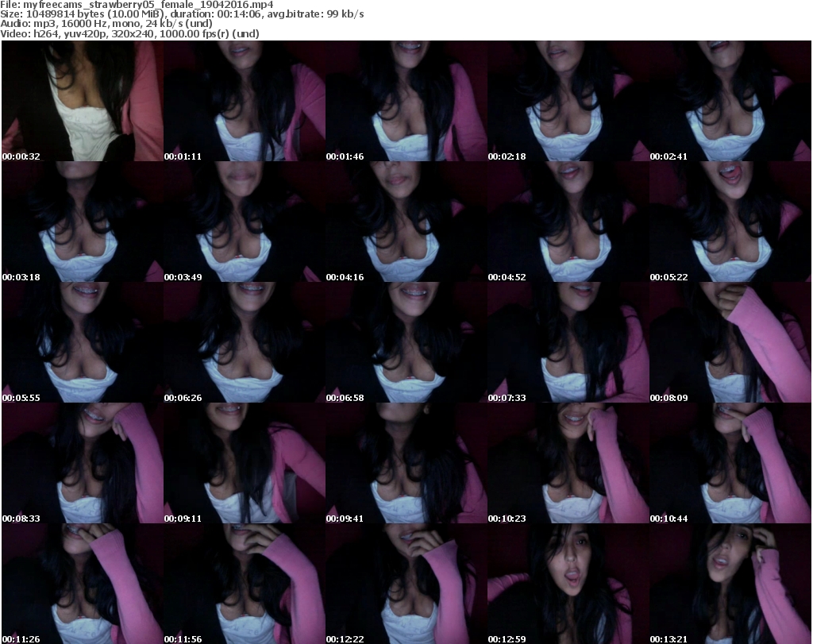The image size is (813, 644).
Task: Select the thumbnail stamped 00:08:33
Action: coord(83,463)
